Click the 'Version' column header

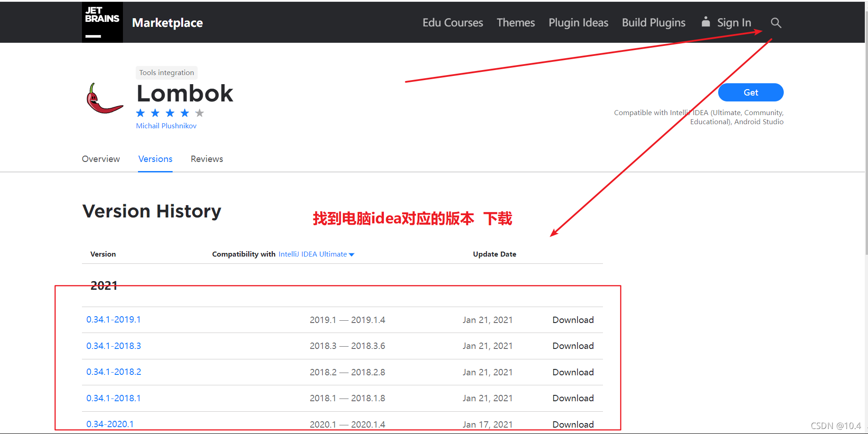[x=103, y=254]
